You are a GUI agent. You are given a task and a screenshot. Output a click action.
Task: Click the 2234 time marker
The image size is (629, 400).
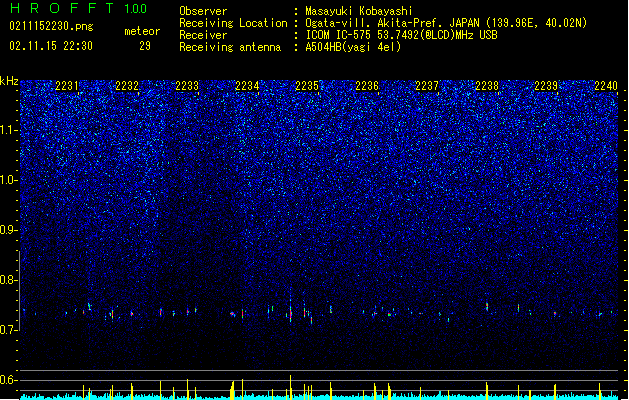pyautogui.click(x=247, y=85)
